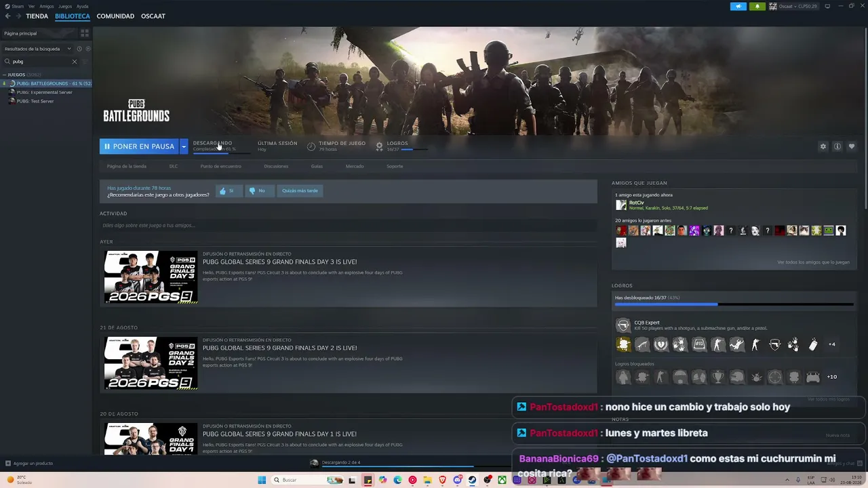Show +10 more locked achievements
This screenshot has height=488, width=868.
(x=832, y=377)
